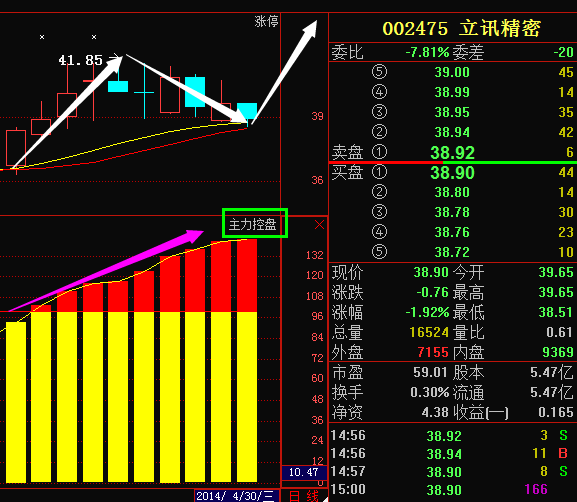Viewport: 577px width, 502px height.
Task: Switch to the 日线 period tab
Action: click(304, 496)
